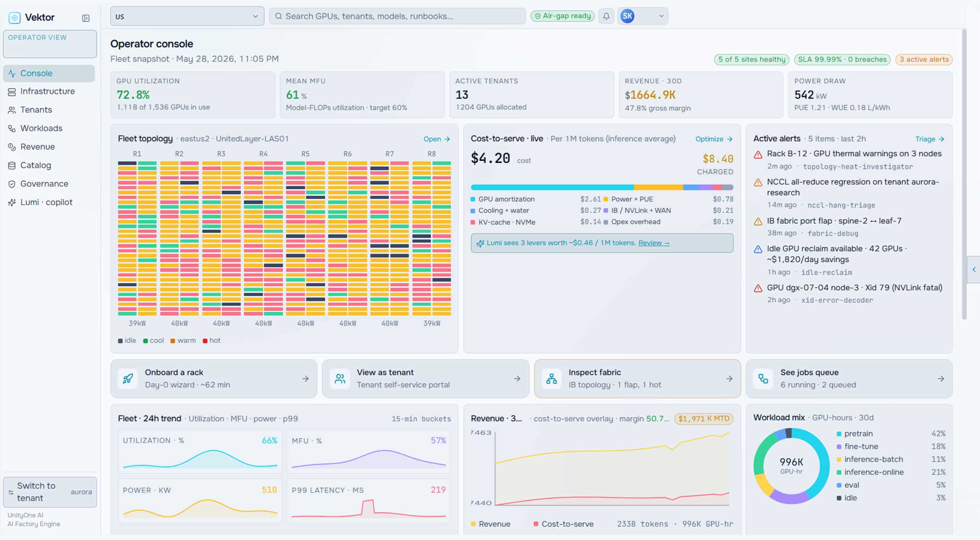980x540 pixels.
Task: Collapse the sidebar panel icon next to Vektor
Action: point(86,18)
